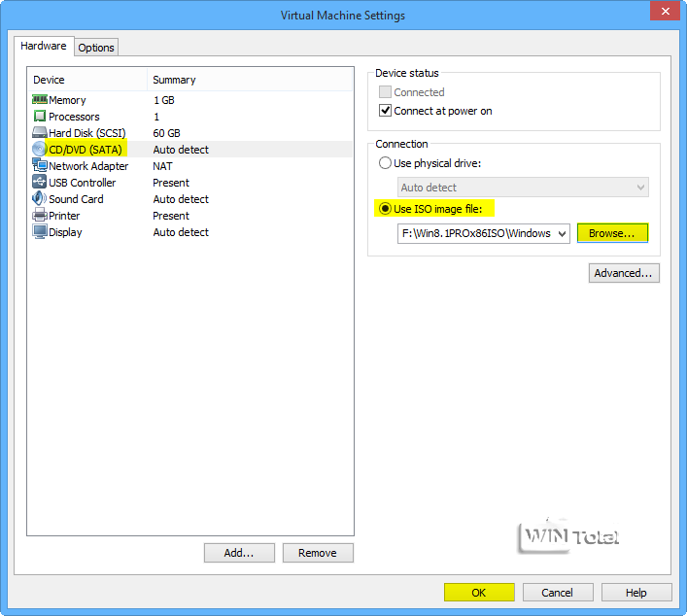Click Browse to pick an ISO
Image resolution: width=687 pixels, height=616 pixels.
612,233
